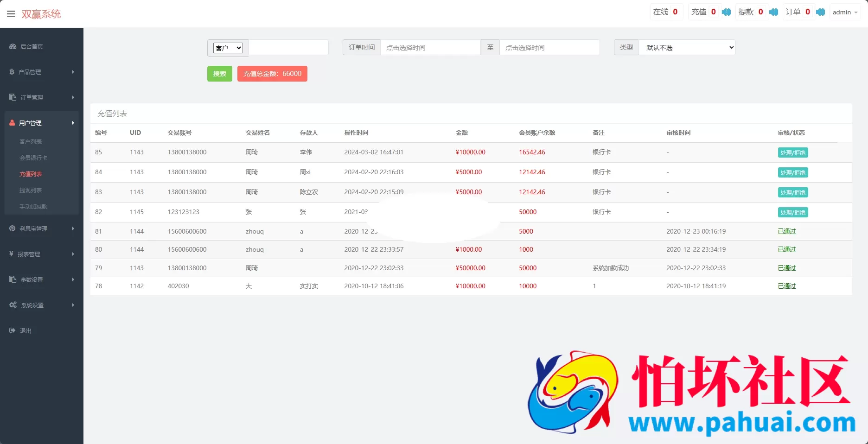Click the ¥ icon beside 报表管理
The width and height of the screenshot is (868, 444).
[x=12, y=254]
